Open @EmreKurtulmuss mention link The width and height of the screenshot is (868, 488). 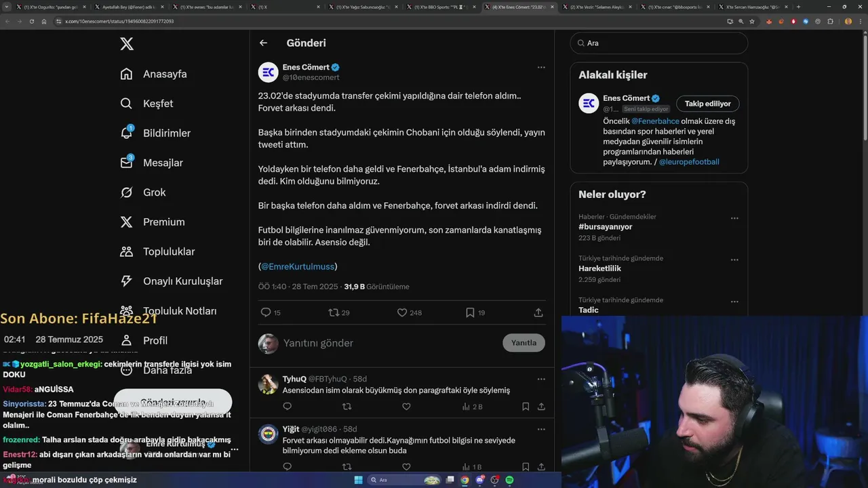(x=298, y=266)
